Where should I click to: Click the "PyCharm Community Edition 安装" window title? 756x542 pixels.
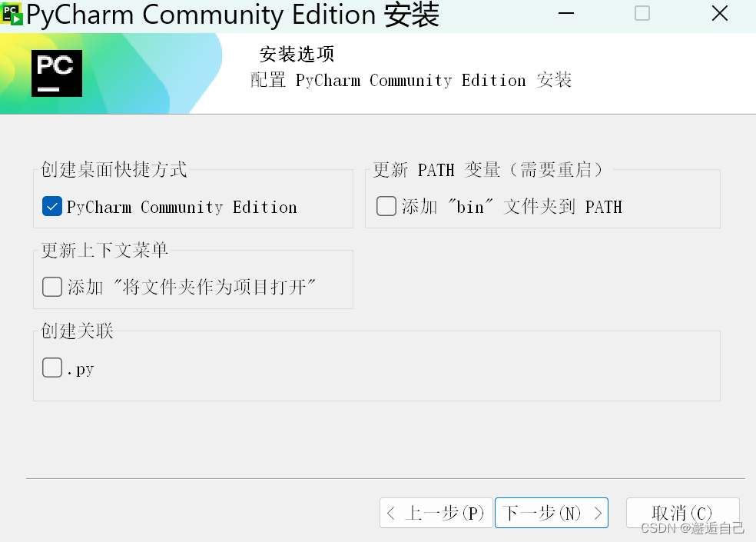coord(233,15)
